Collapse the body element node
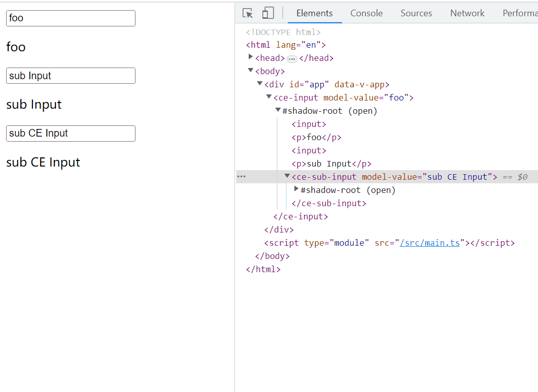 click(x=250, y=71)
